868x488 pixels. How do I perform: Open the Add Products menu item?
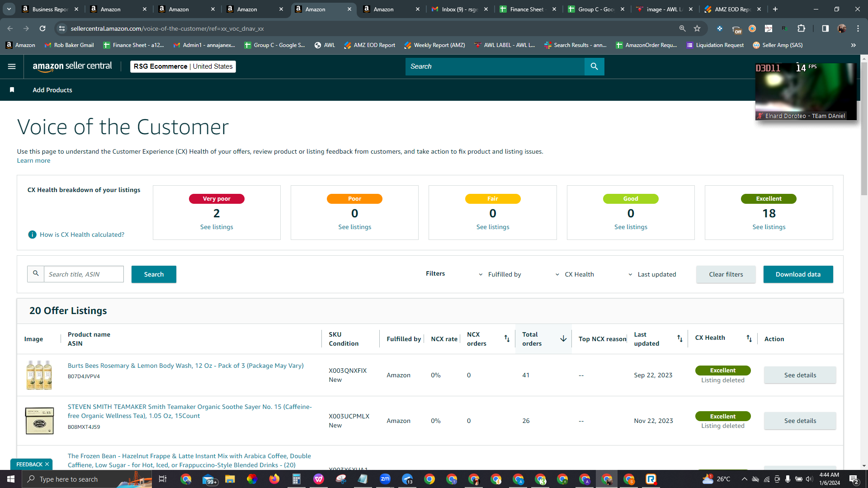pos(52,90)
